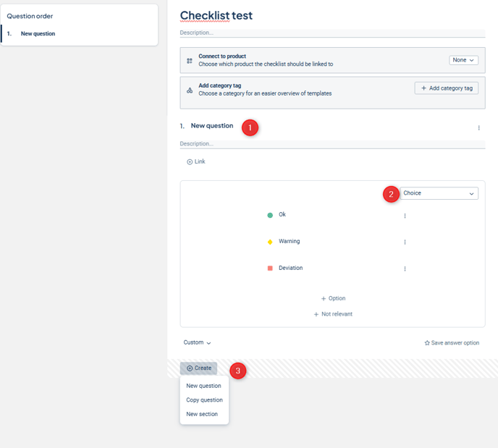The image size is (498, 448).
Task: Open options menu for Warning answer
Action: (405, 242)
